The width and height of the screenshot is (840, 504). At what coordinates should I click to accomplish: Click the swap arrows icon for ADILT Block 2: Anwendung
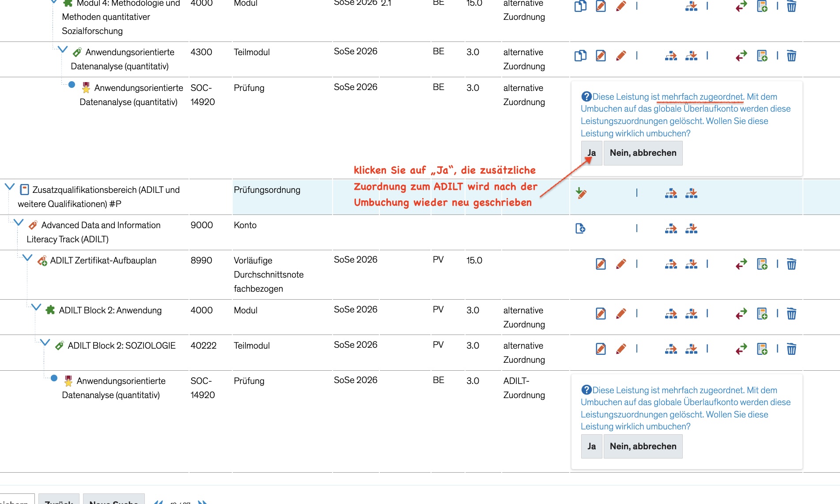(742, 313)
